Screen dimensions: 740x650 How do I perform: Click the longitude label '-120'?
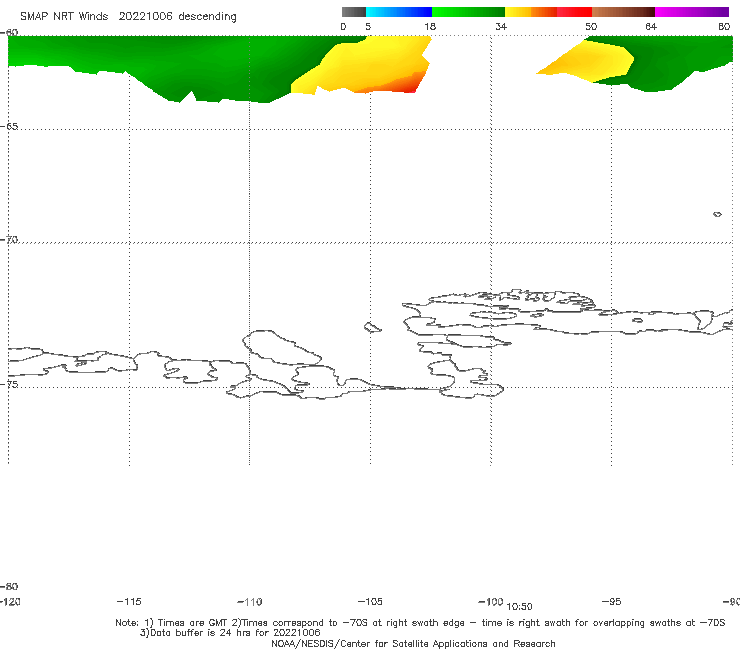10,601
